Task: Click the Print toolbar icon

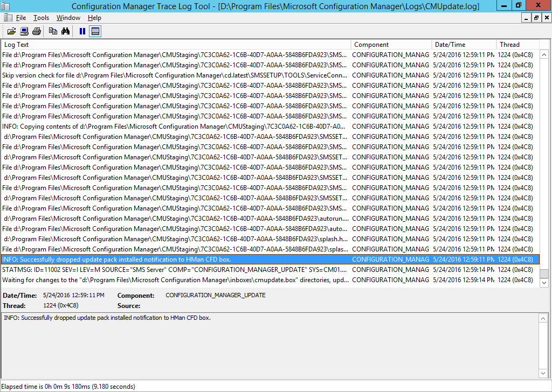Action: click(x=37, y=31)
